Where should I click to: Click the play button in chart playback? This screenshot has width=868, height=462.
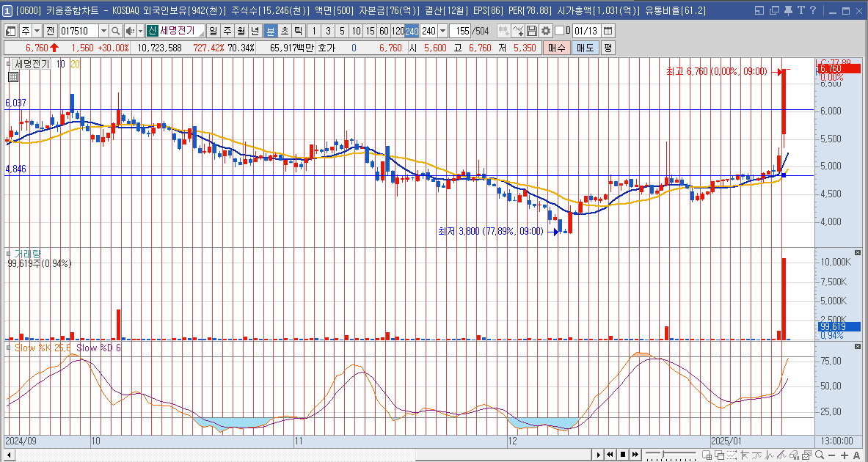(599, 454)
